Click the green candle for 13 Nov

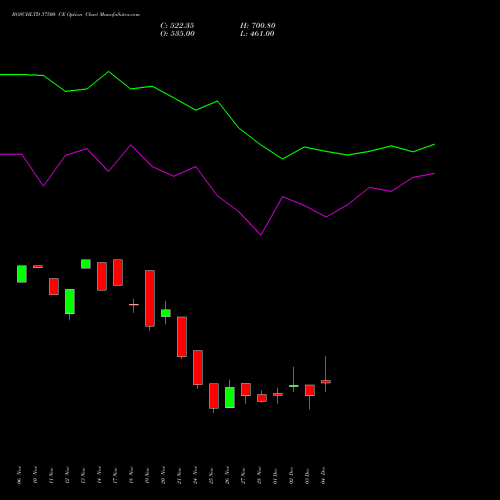tap(86, 264)
